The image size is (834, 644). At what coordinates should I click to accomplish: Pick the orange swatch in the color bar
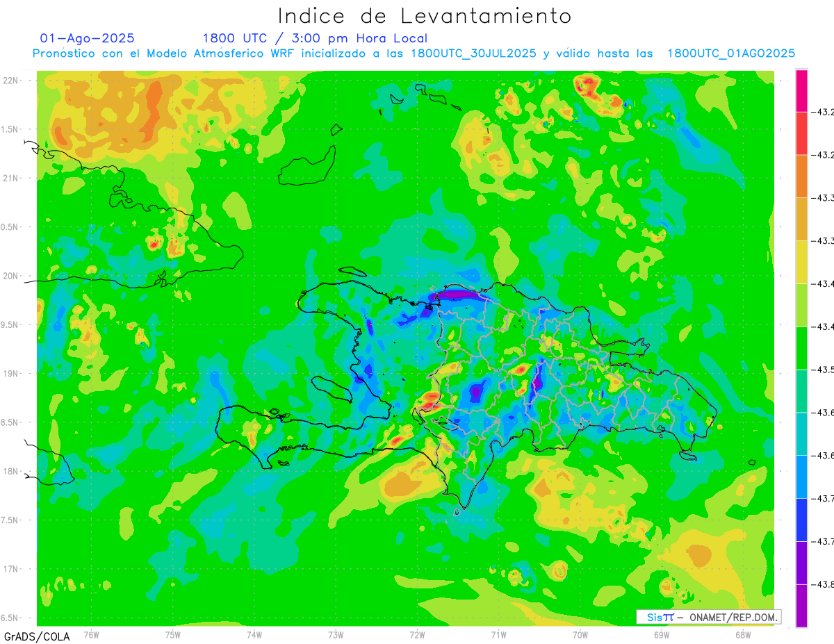(801, 176)
